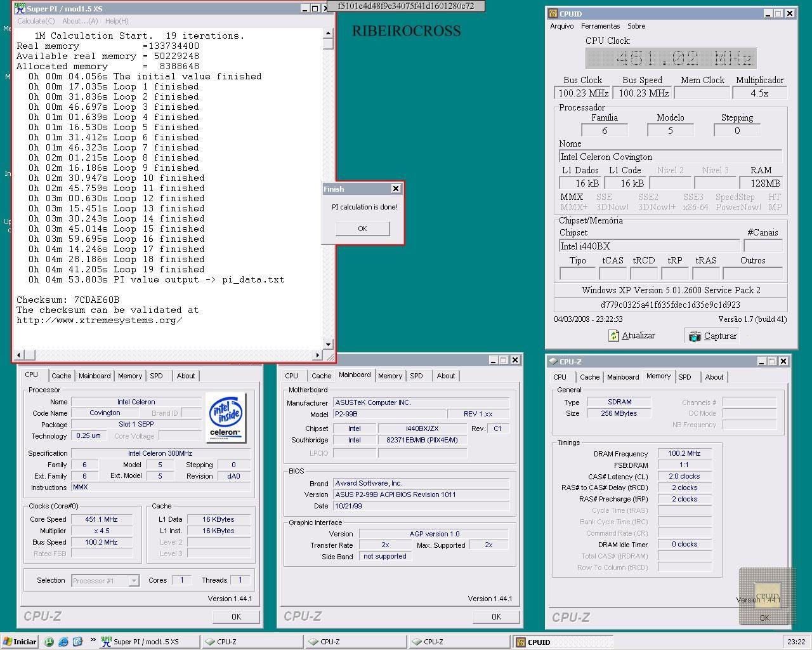Screen dimensions: 812x650
Task: Click the taskbar clock showing 23:22
Action: (796, 642)
